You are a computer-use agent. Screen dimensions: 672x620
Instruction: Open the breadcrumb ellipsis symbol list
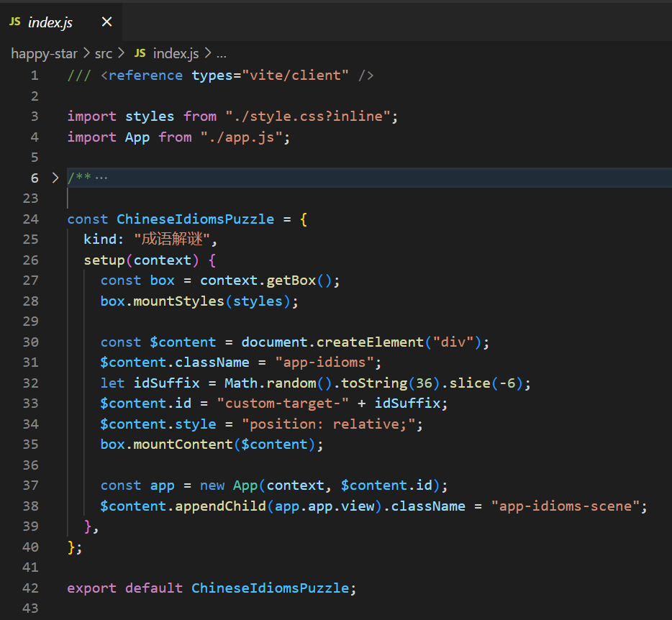tap(222, 54)
